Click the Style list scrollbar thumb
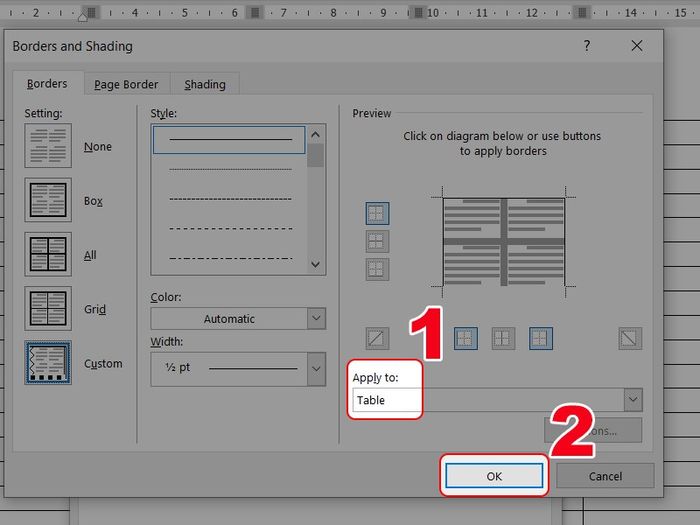 coord(315,155)
